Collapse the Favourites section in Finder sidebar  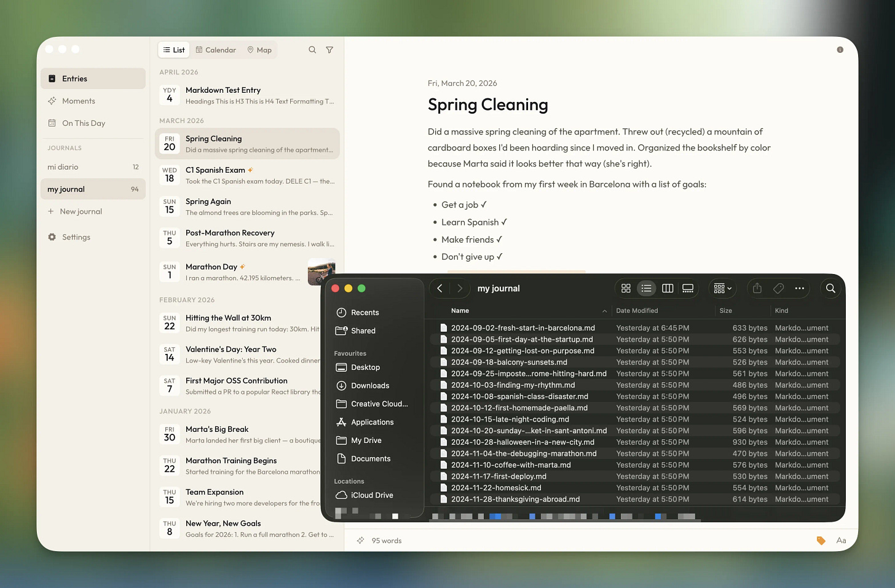[x=350, y=353]
